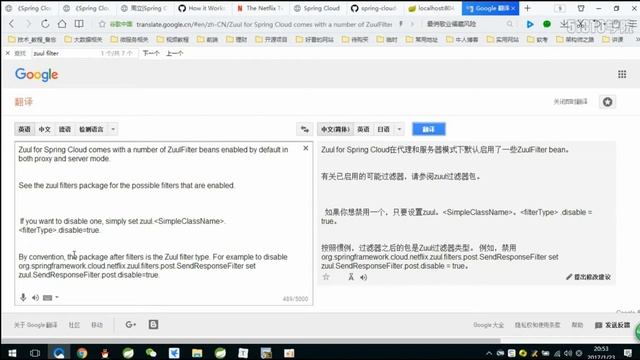Image resolution: width=640 pixels, height=360 pixels.
Task: Click the browser back arrow
Action: coord(12,24)
